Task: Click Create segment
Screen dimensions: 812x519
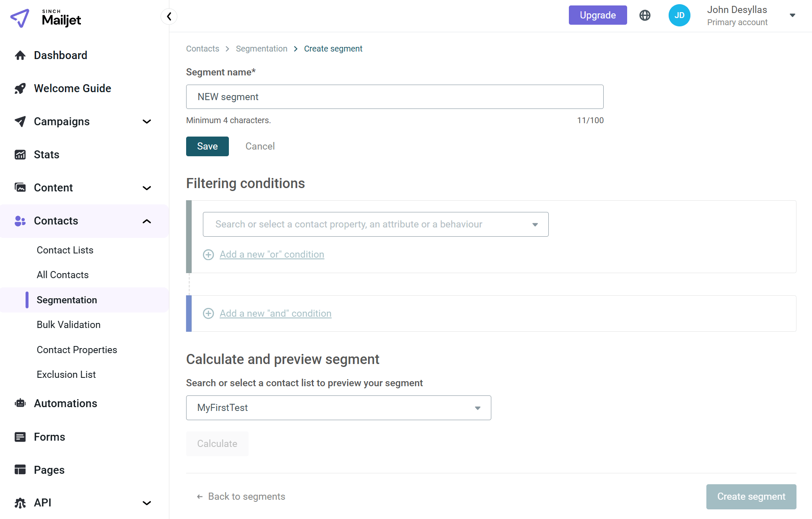Action: click(751, 496)
